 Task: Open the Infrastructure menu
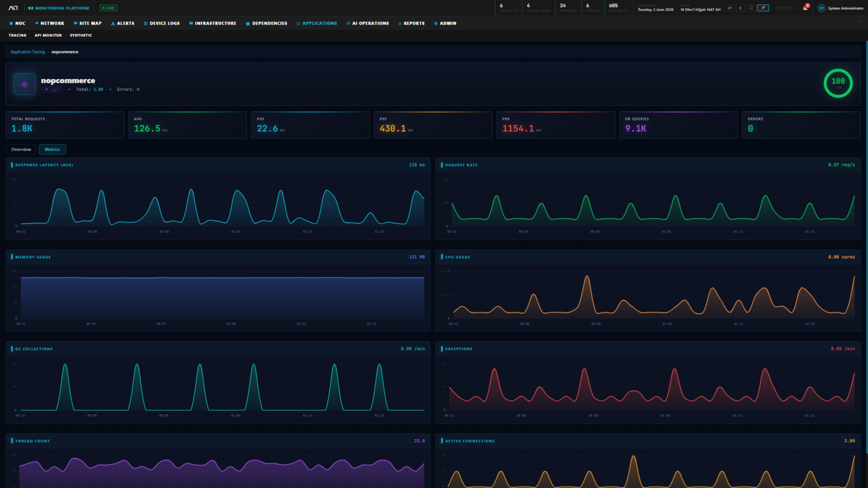(213, 23)
